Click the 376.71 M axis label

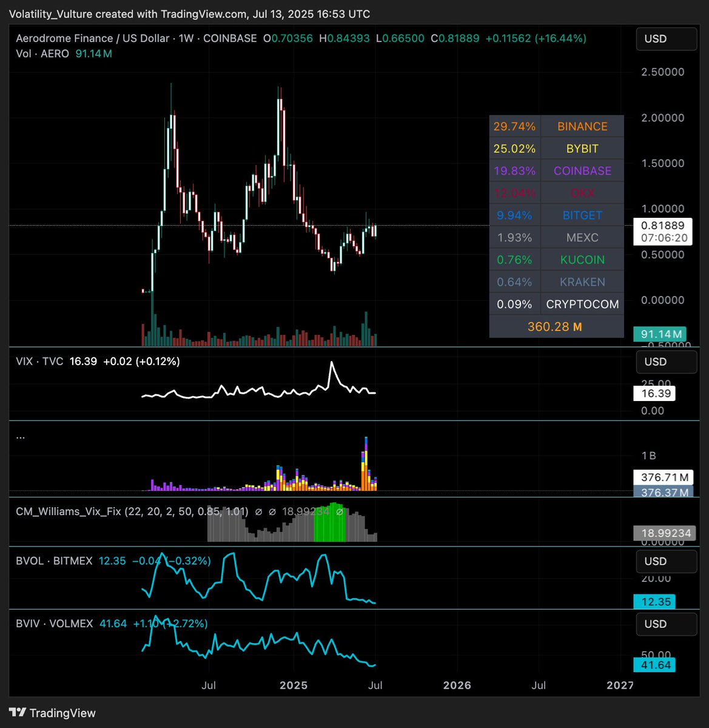coord(664,477)
